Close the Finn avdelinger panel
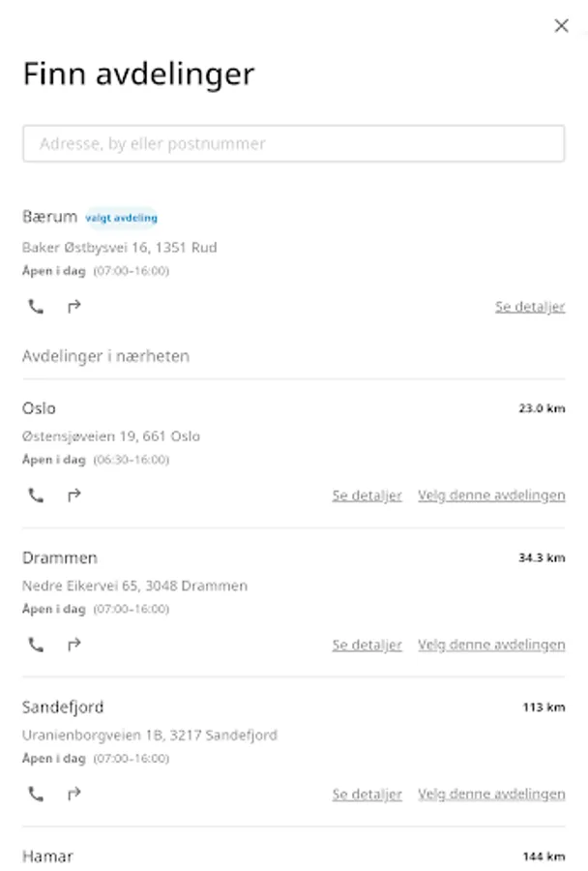The width and height of the screenshot is (588, 871). [x=561, y=26]
